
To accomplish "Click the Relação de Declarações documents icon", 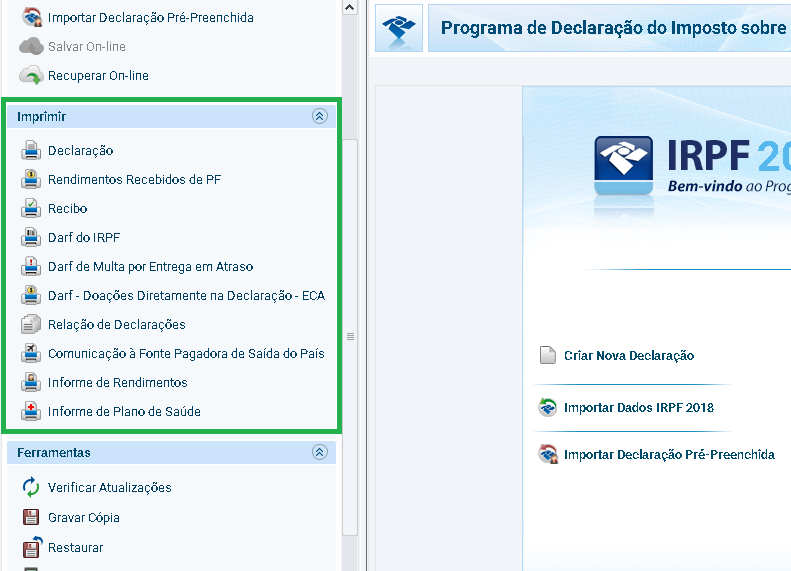I will coord(31,324).
